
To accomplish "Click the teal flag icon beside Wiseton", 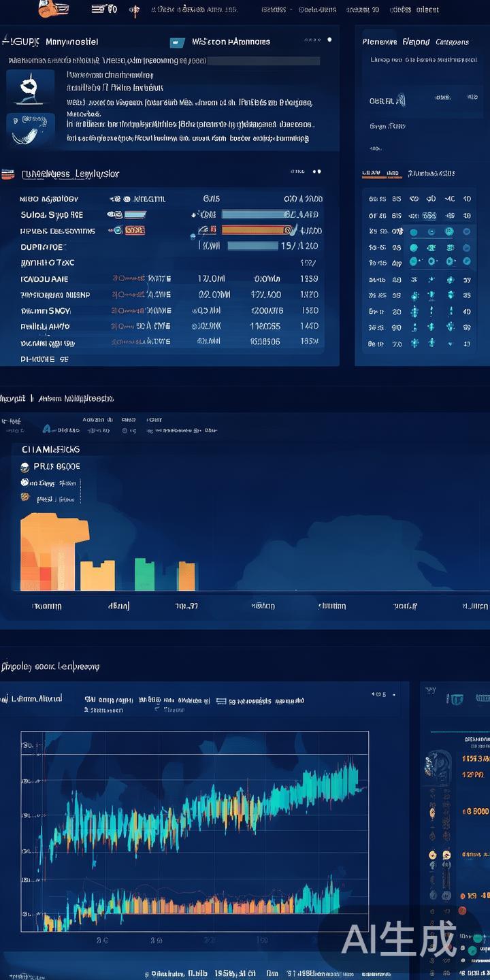I will coord(178,42).
